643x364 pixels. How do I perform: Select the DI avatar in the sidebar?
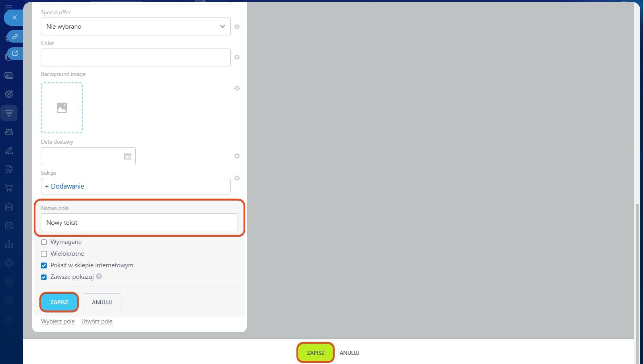click(9, 301)
